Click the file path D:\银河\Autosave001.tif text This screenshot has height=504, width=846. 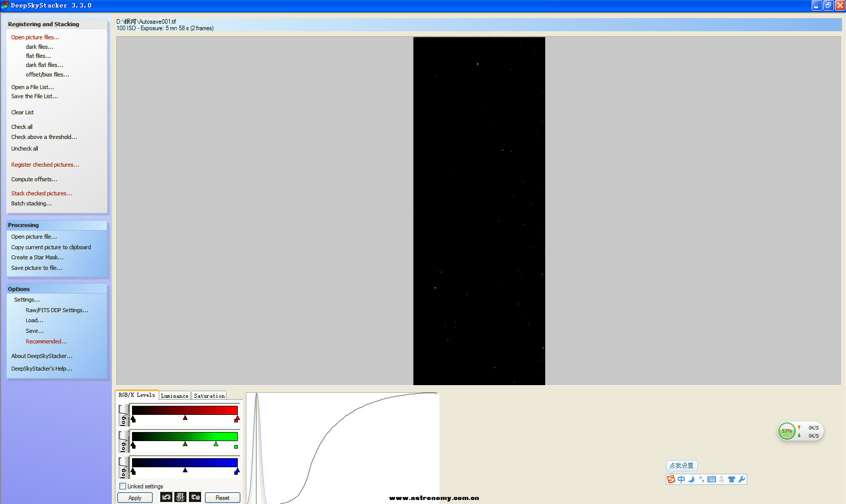146,22
